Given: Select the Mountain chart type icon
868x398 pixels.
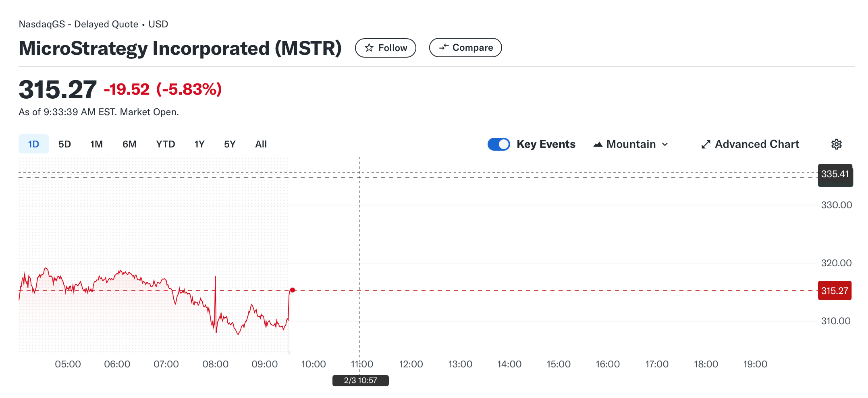Looking at the screenshot, I should coord(598,144).
